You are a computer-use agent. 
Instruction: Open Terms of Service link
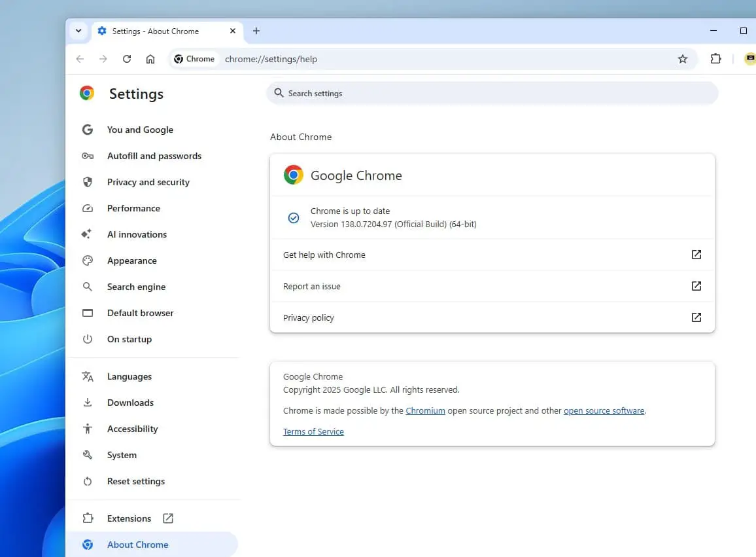tap(313, 431)
